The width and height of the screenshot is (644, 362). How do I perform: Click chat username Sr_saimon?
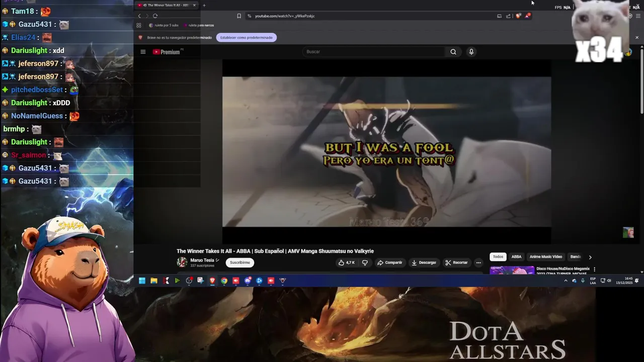coord(29,155)
